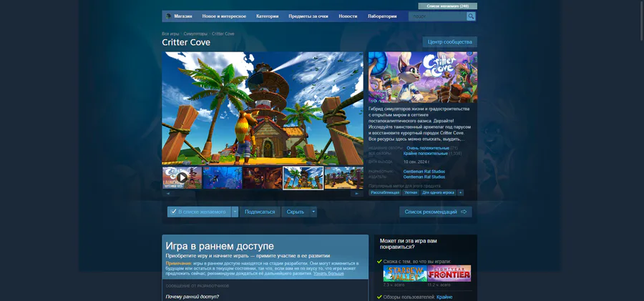Click the left arrow of screenshot strip

point(168,194)
